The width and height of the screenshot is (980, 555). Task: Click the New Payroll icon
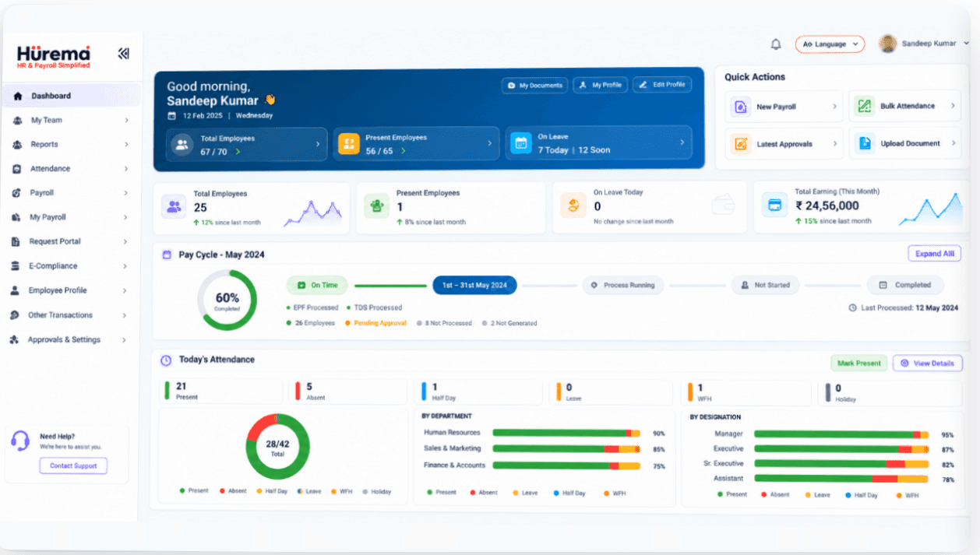(740, 107)
